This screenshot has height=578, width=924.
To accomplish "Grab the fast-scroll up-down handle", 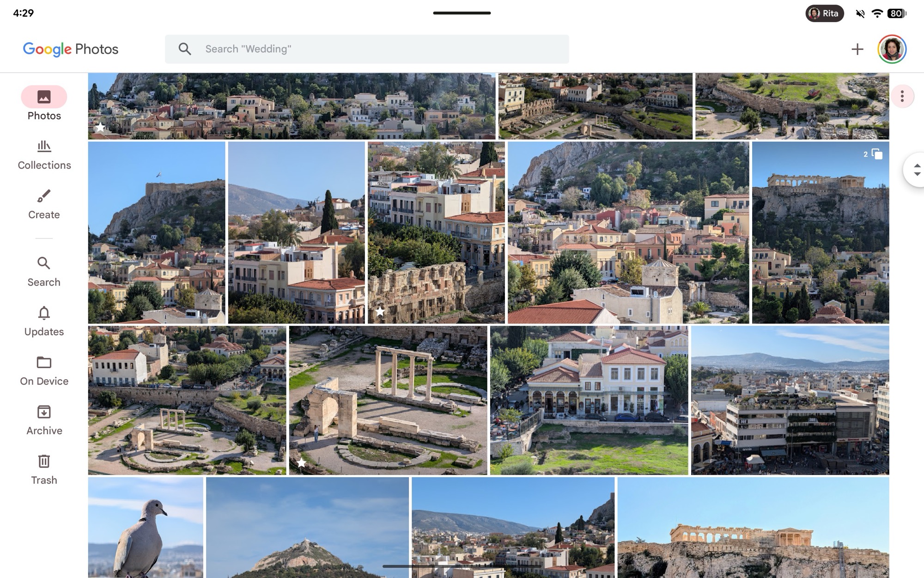I will point(917,170).
